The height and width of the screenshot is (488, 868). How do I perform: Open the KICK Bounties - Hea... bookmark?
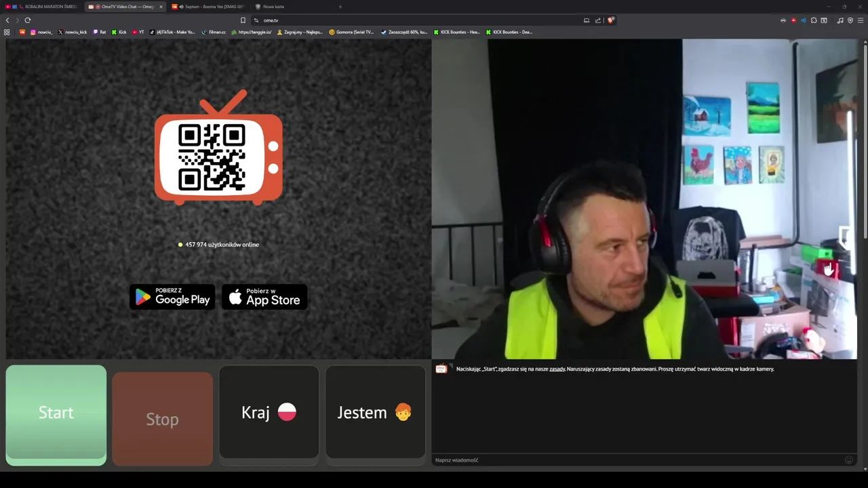(456, 32)
